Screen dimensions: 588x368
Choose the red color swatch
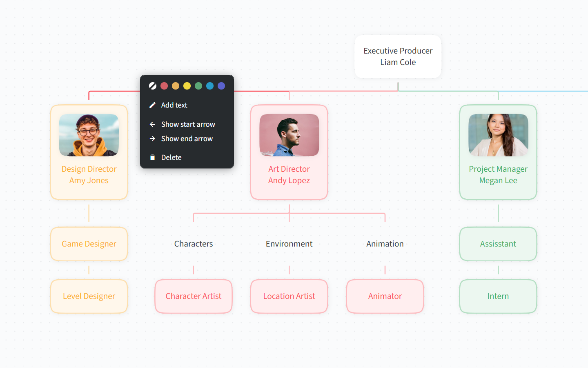(164, 86)
